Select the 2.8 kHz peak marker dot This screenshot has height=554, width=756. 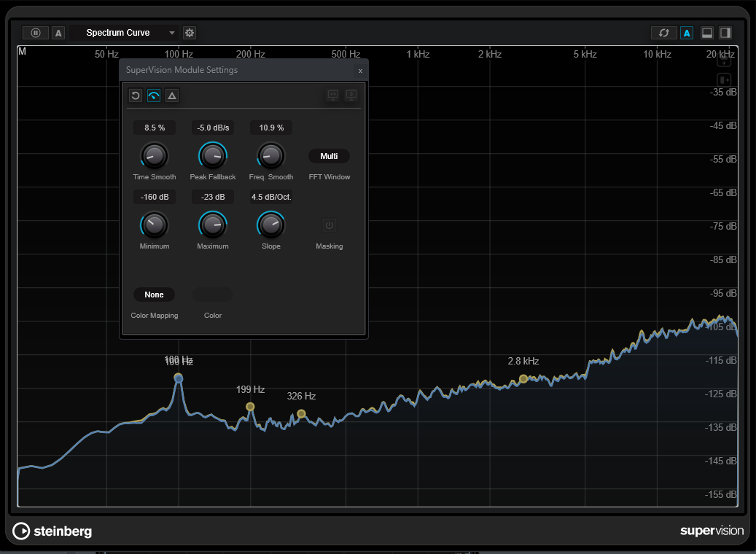point(523,379)
